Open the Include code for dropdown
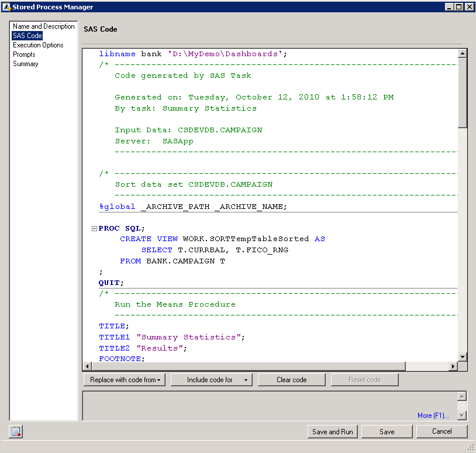 [x=211, y=380]
